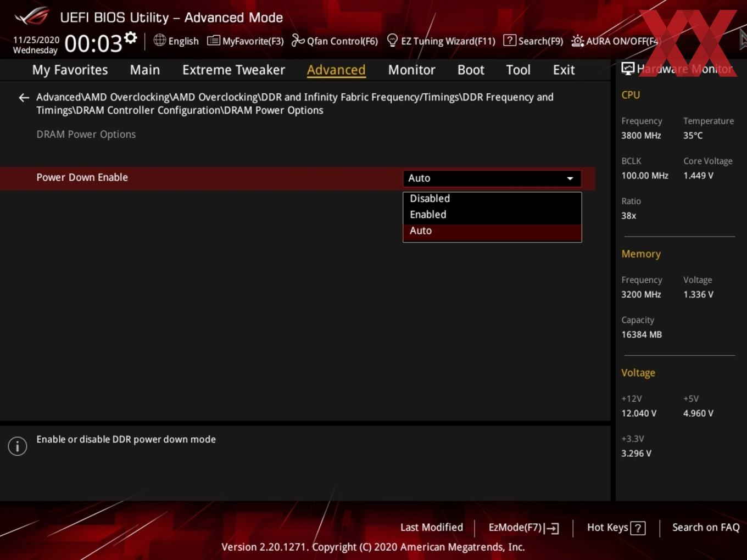Open Search(F9)
This screenshot has height=560, width=747.
click(533, 41)
